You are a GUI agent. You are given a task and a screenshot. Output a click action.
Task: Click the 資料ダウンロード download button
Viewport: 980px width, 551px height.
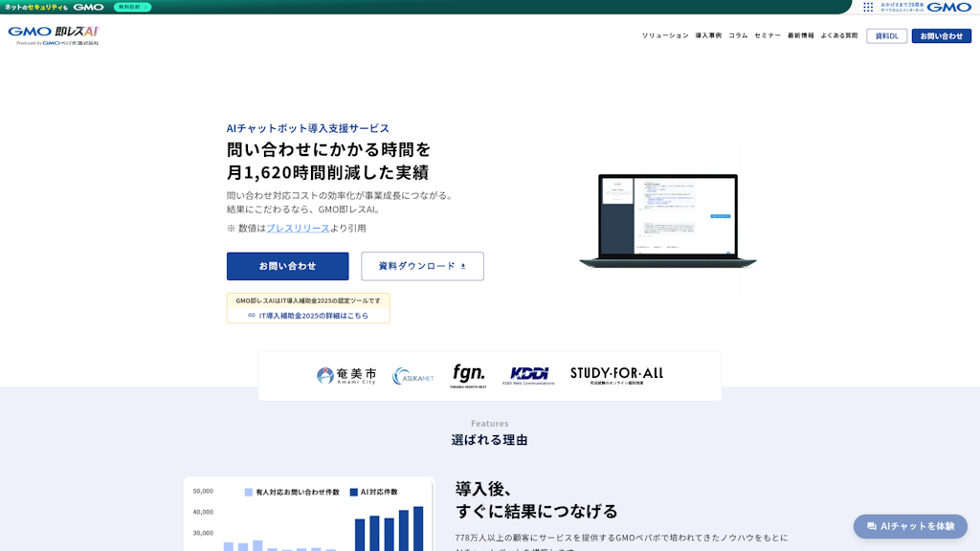422,266
